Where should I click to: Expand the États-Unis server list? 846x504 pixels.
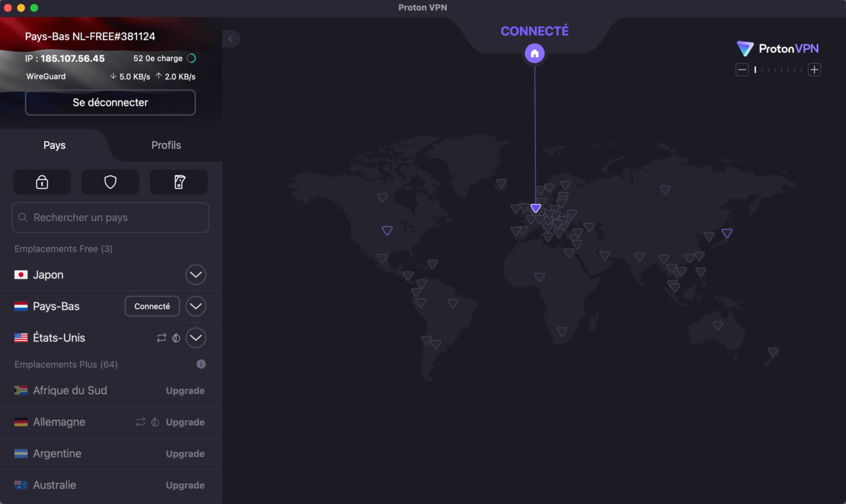196,338
